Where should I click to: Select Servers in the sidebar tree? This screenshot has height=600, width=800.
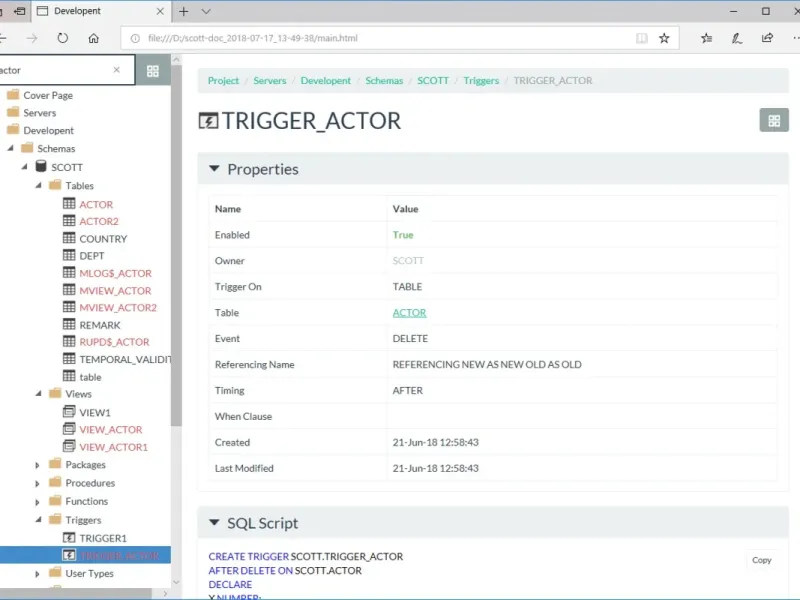point(40,113)
